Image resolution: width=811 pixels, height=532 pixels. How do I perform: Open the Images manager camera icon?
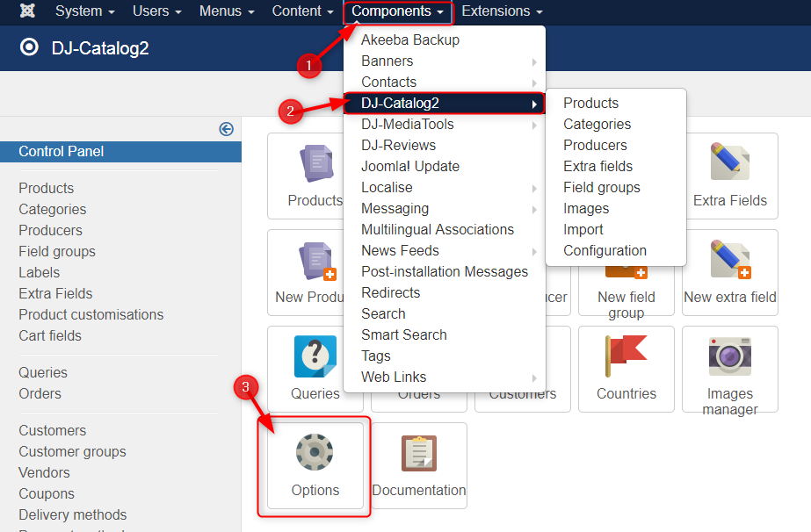(730, 356)
